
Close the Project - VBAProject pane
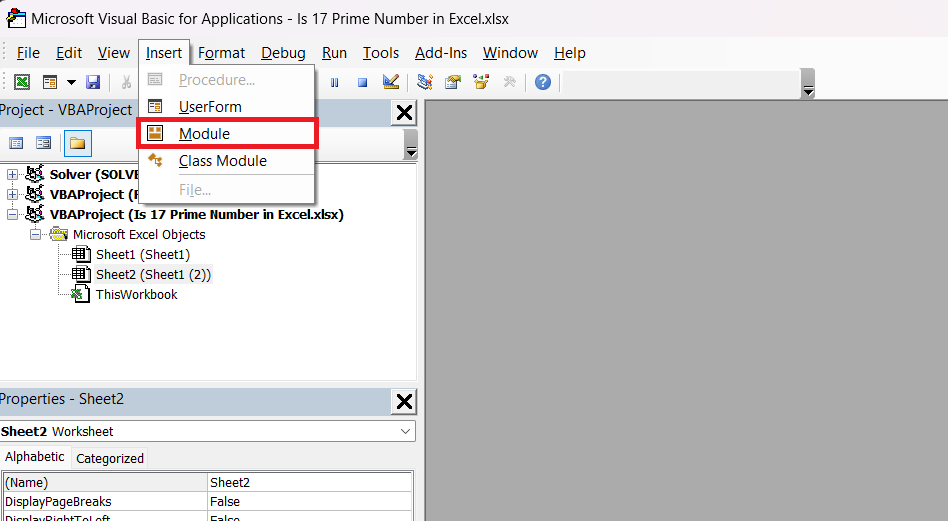404,113
